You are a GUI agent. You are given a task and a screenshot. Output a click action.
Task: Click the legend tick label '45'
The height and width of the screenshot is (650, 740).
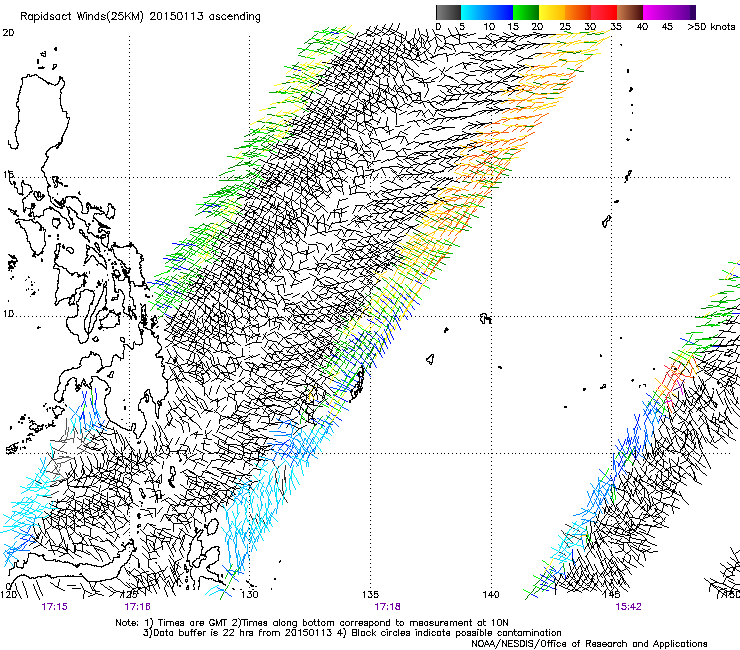pos(667,27)
